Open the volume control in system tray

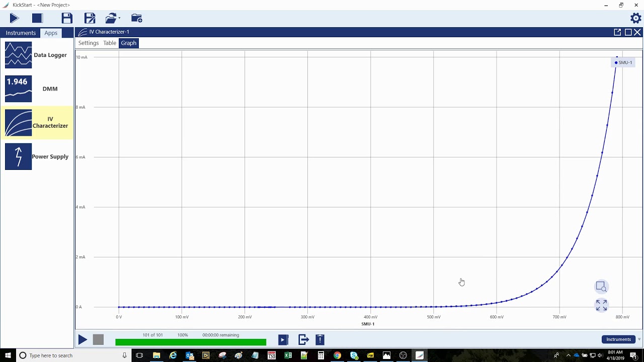(600, 355)
